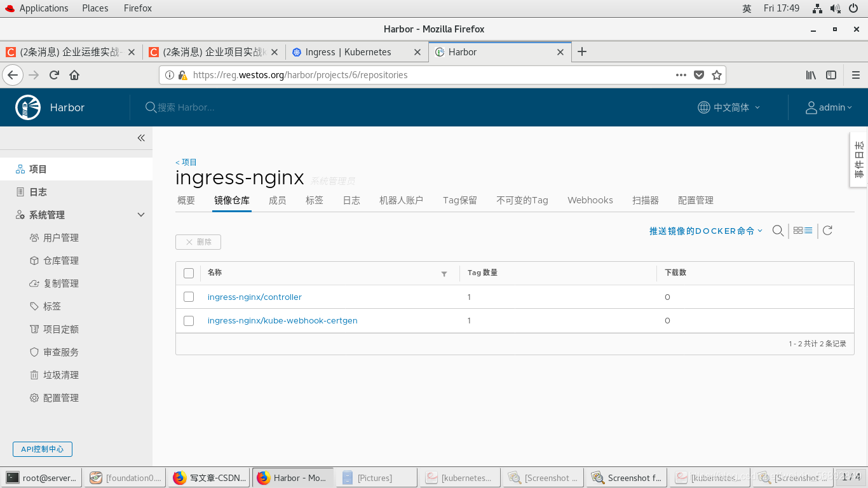Open the 机器人账户 tab

coord(401,200)
